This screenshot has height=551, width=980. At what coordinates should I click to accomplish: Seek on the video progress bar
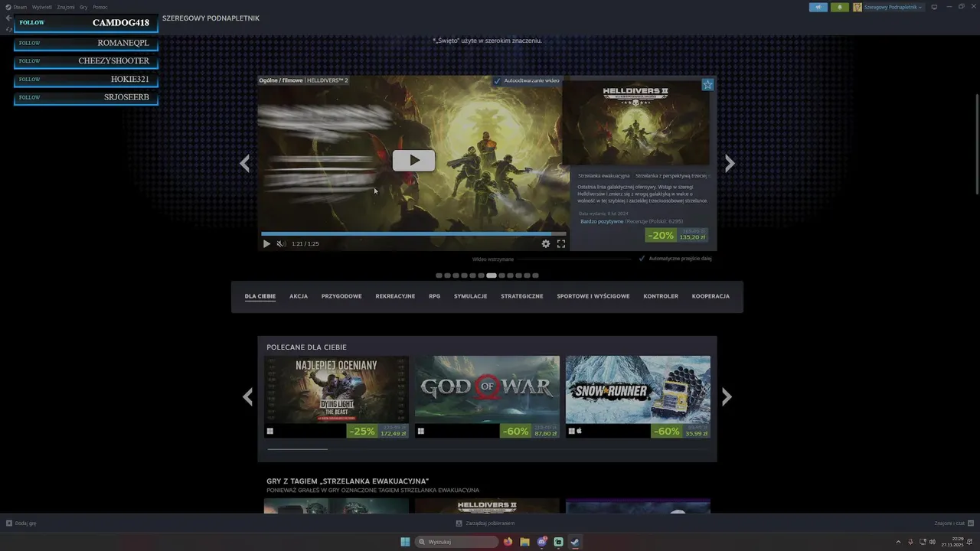tap(413, 233)
